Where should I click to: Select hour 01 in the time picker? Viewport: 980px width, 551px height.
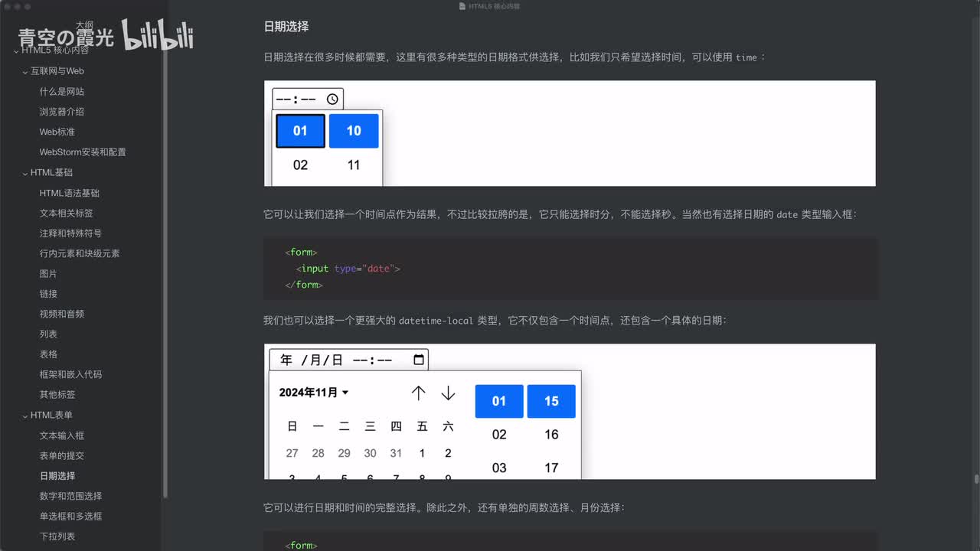coord(300,131)
